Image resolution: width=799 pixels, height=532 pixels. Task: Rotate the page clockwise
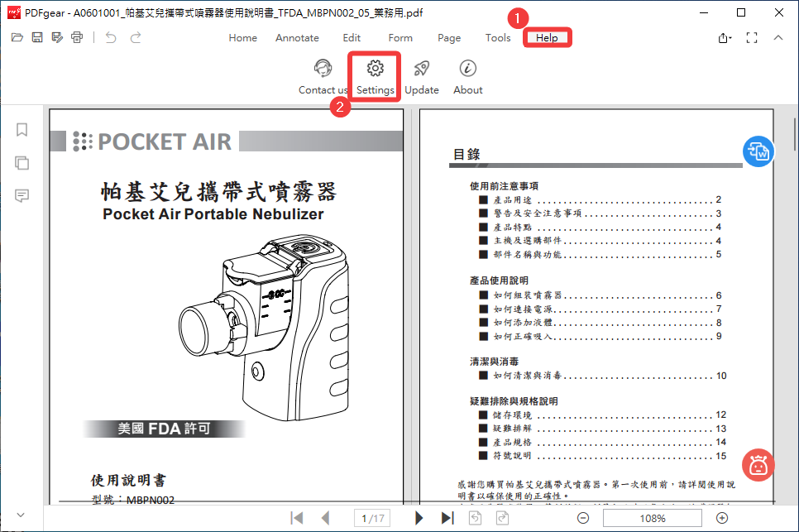coord(502,518)
